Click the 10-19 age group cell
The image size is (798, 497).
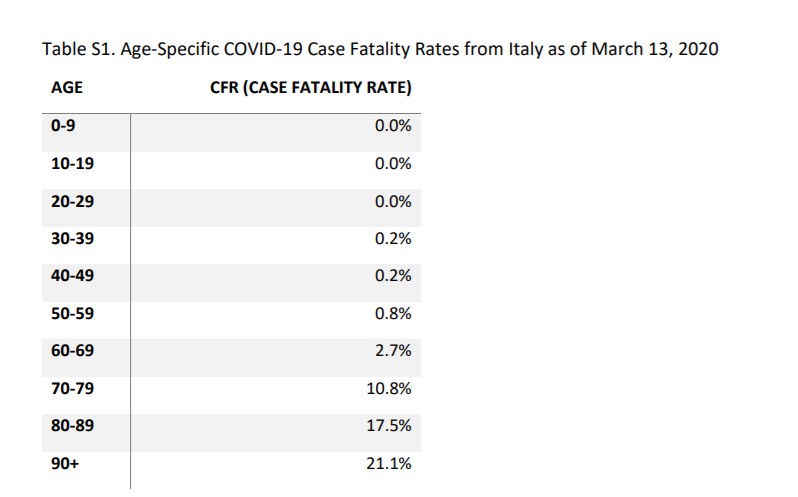pyautogui.click(x=71, y=163)
